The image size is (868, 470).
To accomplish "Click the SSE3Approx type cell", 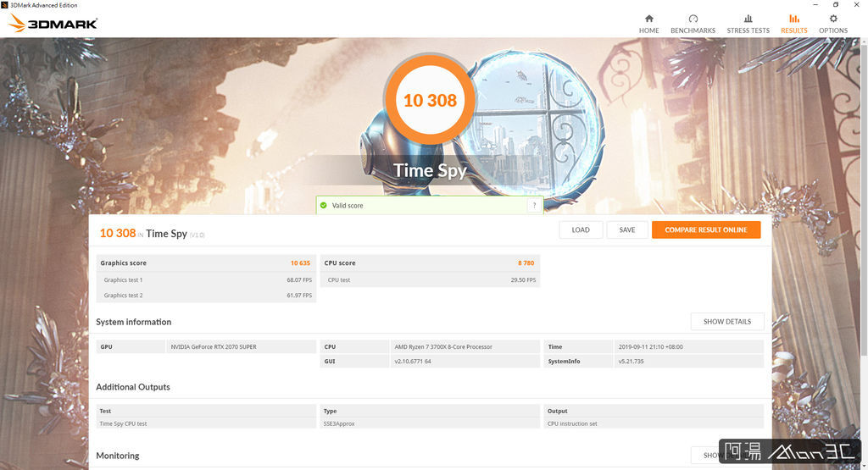I will [339, 423].
